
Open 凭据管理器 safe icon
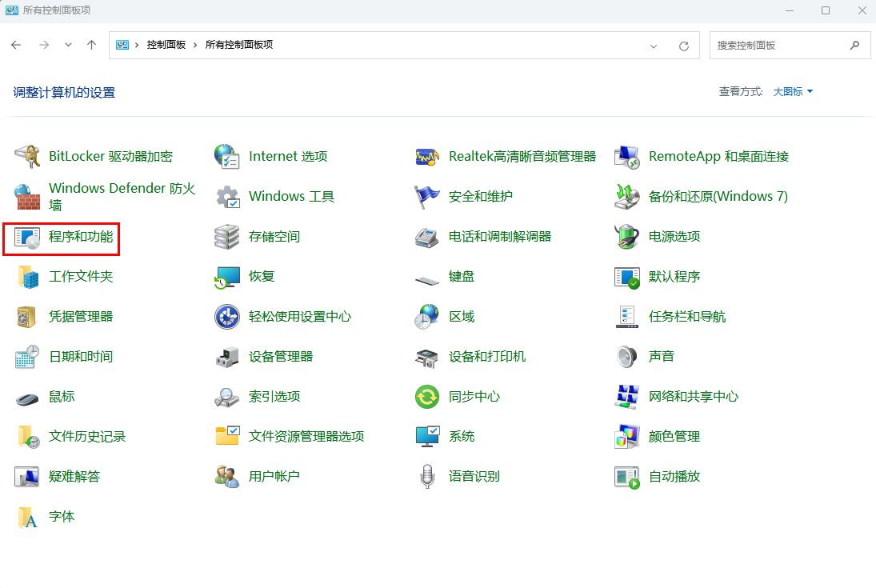(x=27, y=317)
